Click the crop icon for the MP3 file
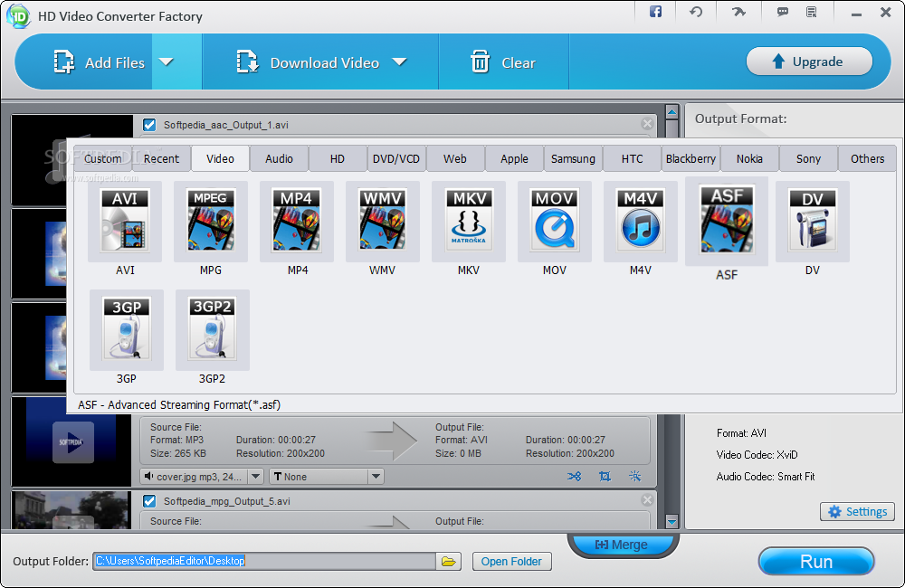 (605, 476)
